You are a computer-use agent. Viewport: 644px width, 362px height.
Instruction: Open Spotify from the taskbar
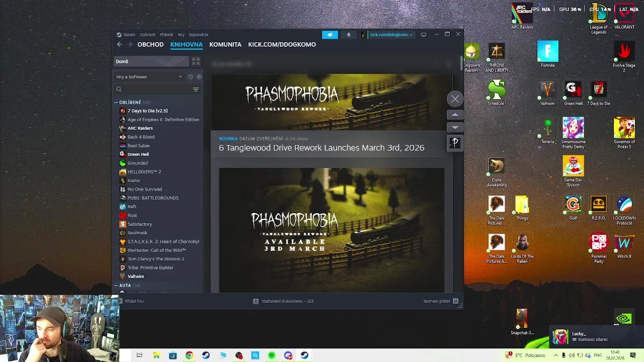(272, 355)
